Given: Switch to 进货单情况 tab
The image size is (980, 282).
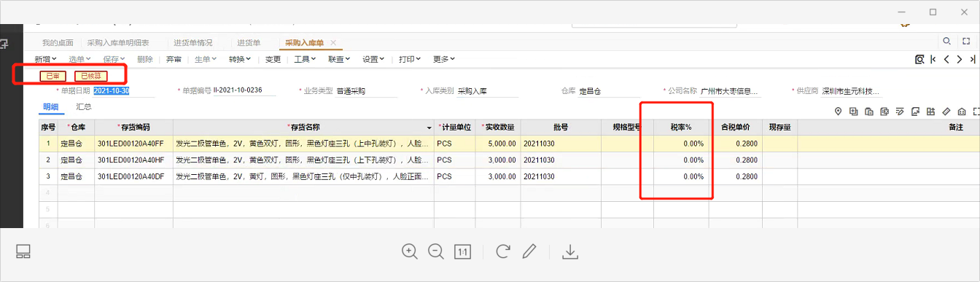Looking at the screenshot, I should (193, 43).
